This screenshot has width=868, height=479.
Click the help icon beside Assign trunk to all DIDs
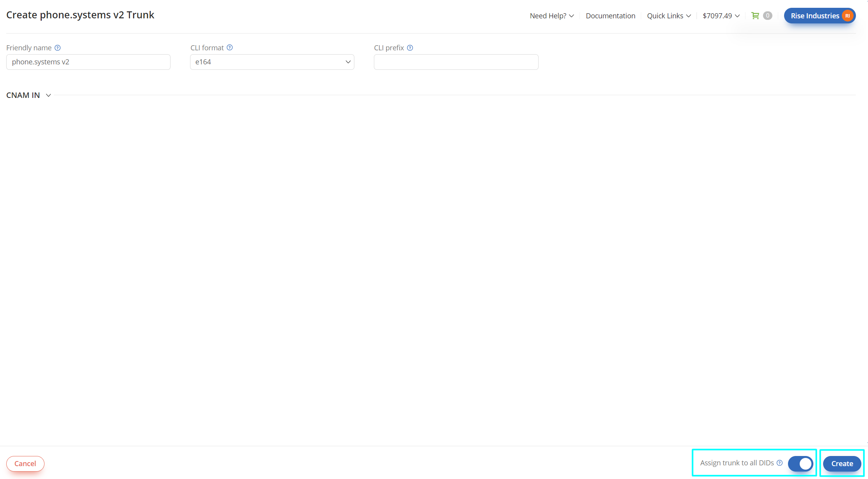(x=779, y=463)
